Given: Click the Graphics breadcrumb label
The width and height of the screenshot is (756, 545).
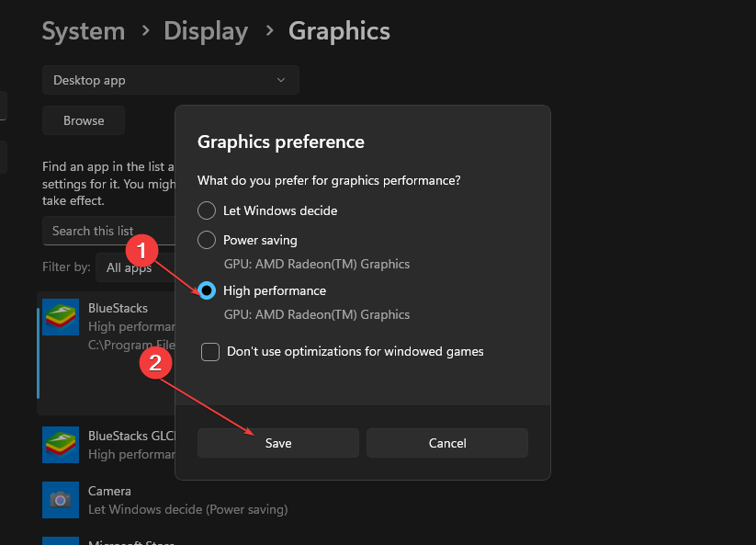Looking at the screenshot, I should [338, 30].
